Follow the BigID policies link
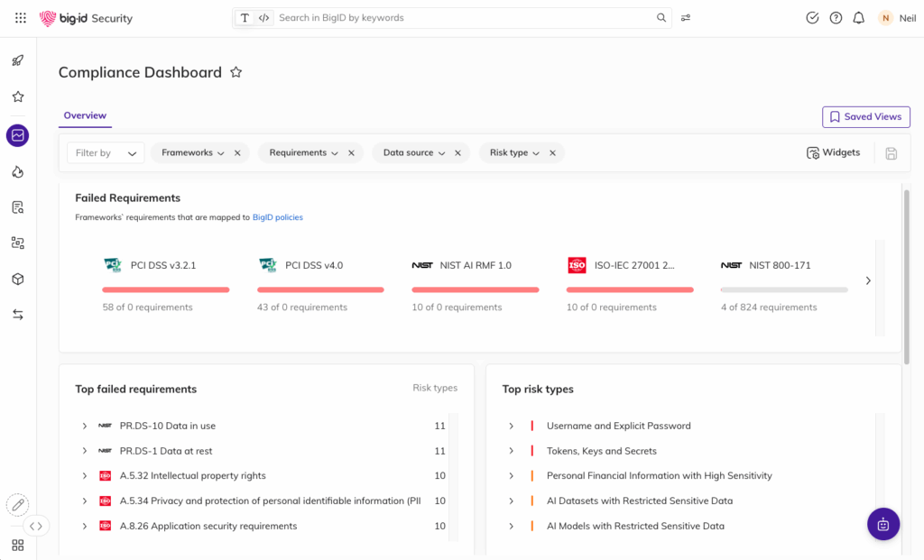The height and width of the screenshot is (560, 924). coord(278,217)
